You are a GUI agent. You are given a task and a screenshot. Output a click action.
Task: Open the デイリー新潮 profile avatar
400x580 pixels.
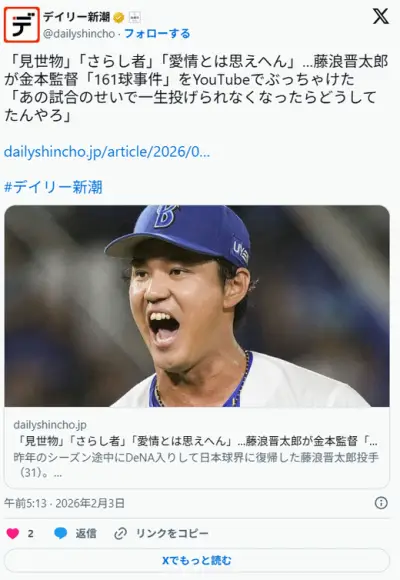point(21,25)
